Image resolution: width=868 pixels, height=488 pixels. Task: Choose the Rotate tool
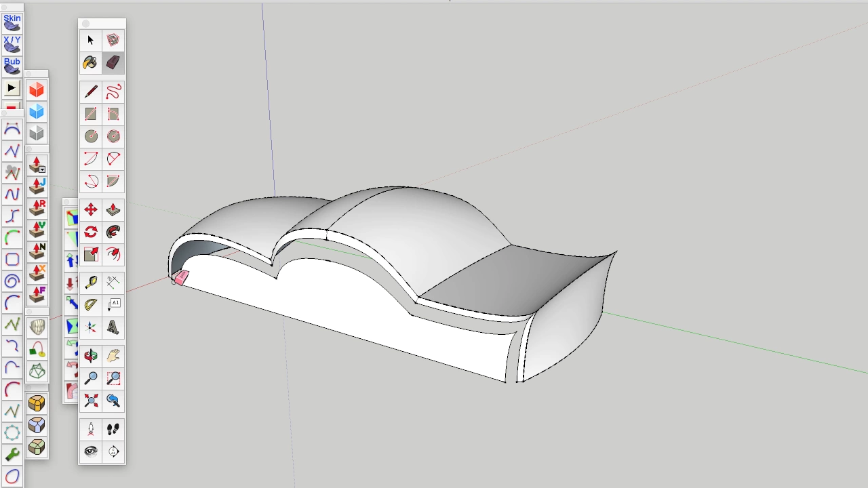91,232
